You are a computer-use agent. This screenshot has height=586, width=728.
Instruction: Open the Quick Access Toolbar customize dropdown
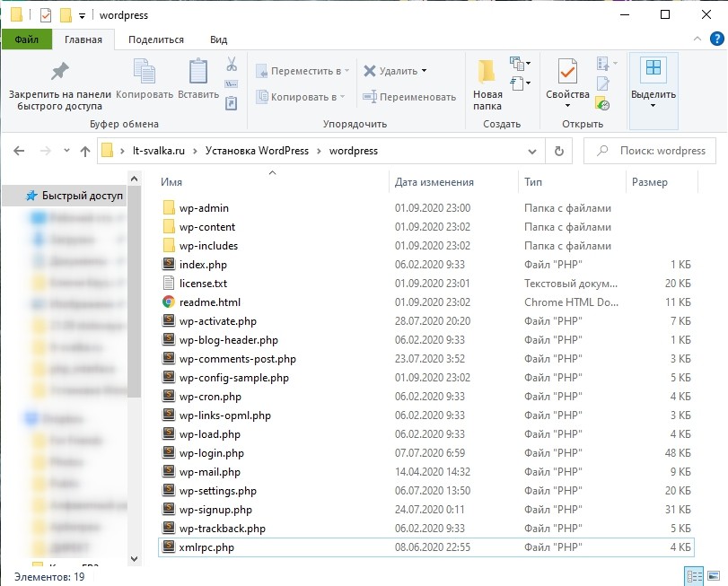pos(82,16)
